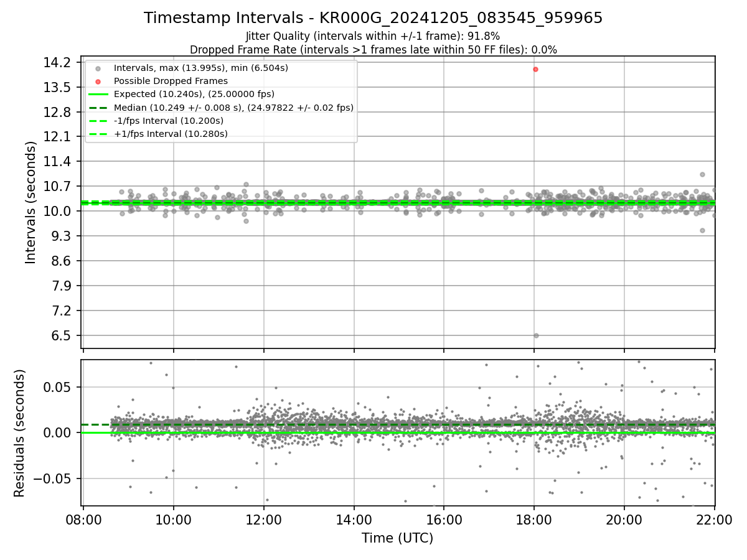This screenshot has height=560, width=747.
Task: Click the "20:00" time tick label
Action: (x=624, y=520)
